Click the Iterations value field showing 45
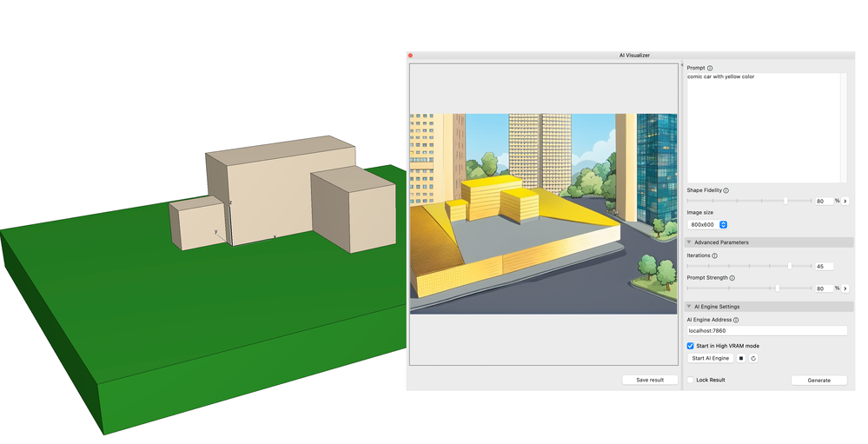868x444 pixels. (x=824, y=266)
